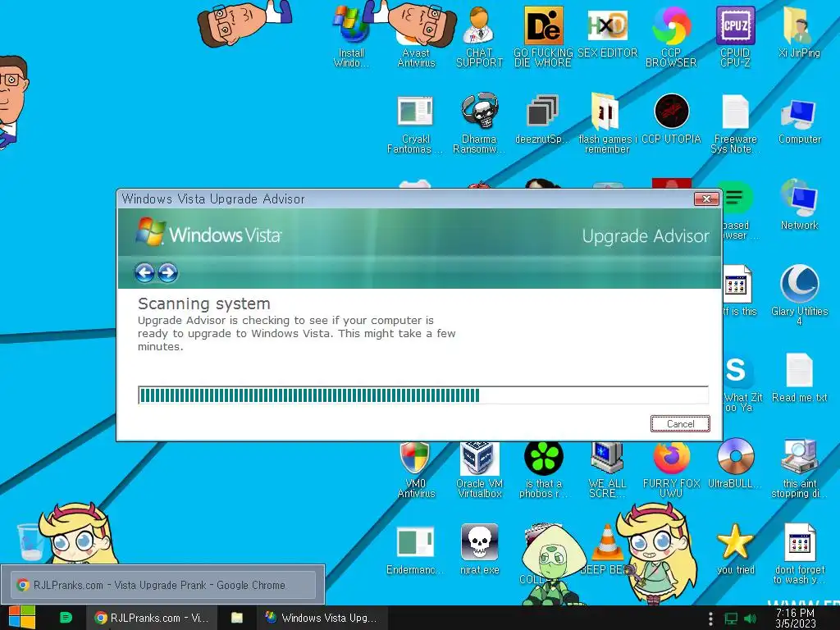The height and width of the screenshot is (630, 840).
Task: Close the Windows Vista Upgrade Advisor window
Action: 706,199
